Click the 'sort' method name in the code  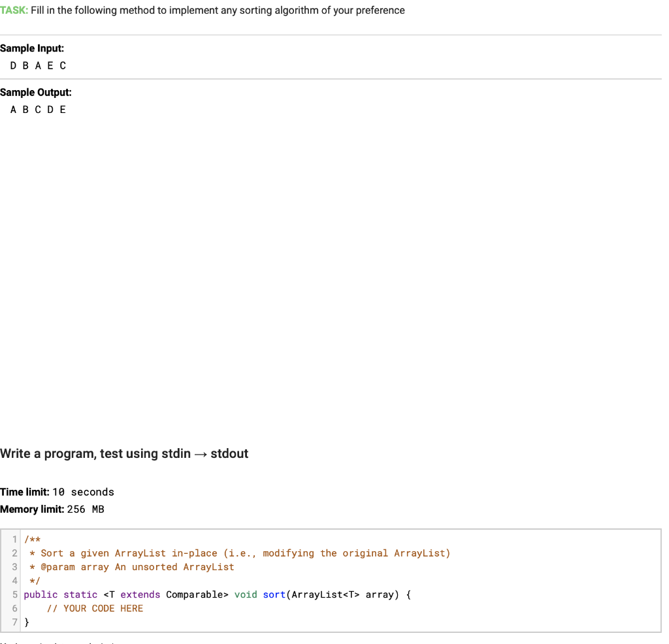click(274, 594)
